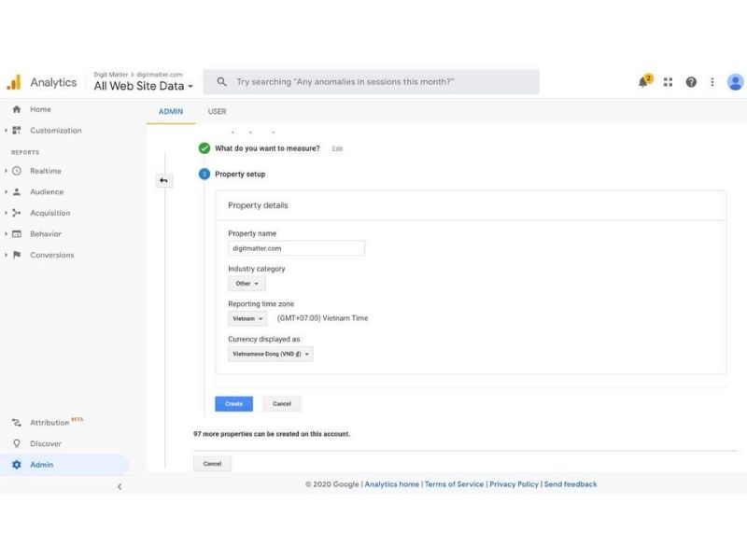Click the Realtime clock icon
Image resolution: width=747 pixels, height=560 pixels.
point(17,171)
